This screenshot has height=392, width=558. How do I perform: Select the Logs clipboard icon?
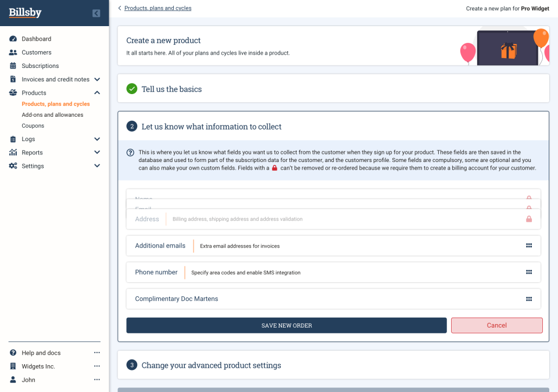[13, 139]
